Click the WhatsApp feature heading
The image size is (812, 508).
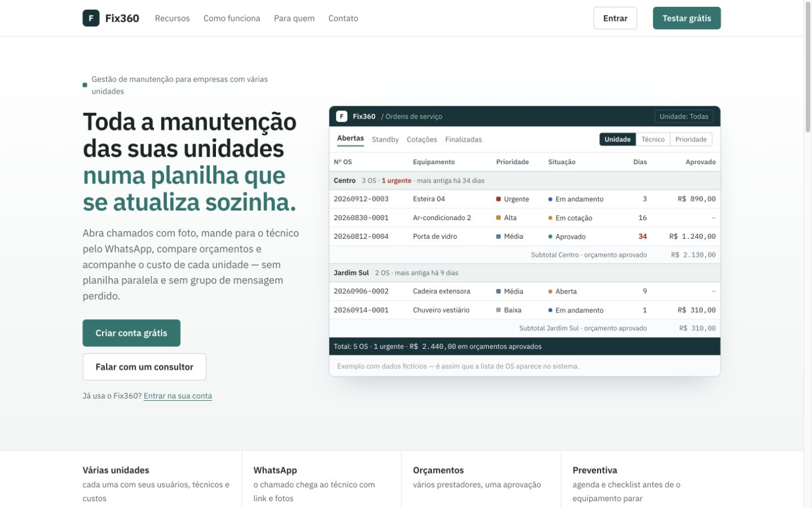[275, 470]
